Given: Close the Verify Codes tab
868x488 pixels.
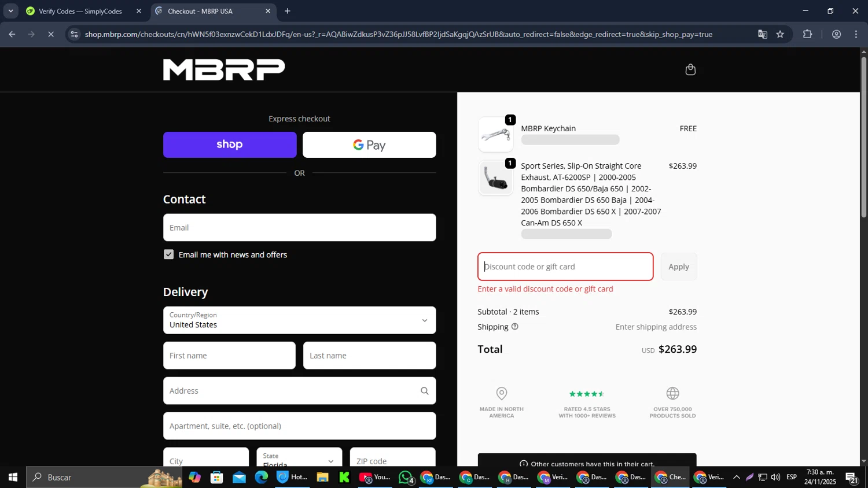Looking at the screenshot, I should coord(138,11).
